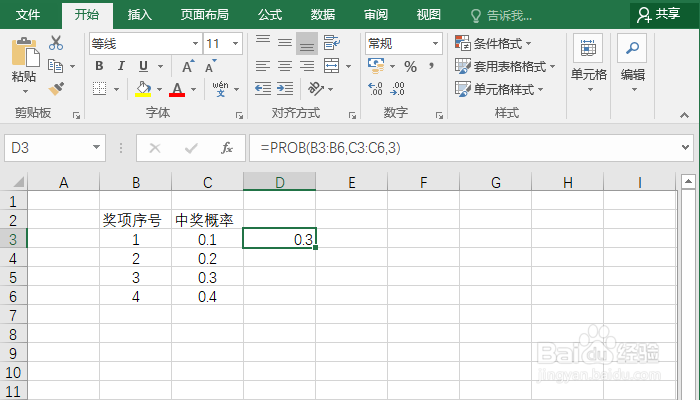The height and width of the screenshot is (400, 700).
Task: Toggle Bold formatting
Action: click(100, 66)
